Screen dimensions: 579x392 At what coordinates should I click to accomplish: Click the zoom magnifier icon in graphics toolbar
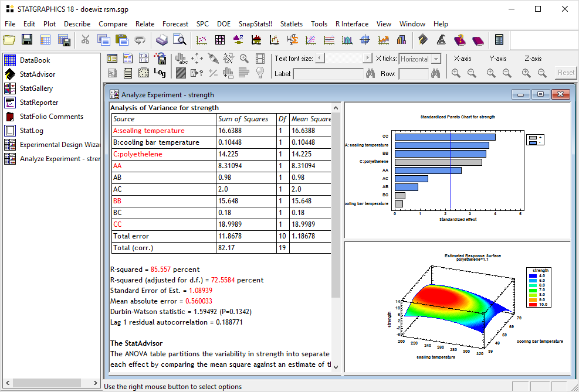pos(244,58)
